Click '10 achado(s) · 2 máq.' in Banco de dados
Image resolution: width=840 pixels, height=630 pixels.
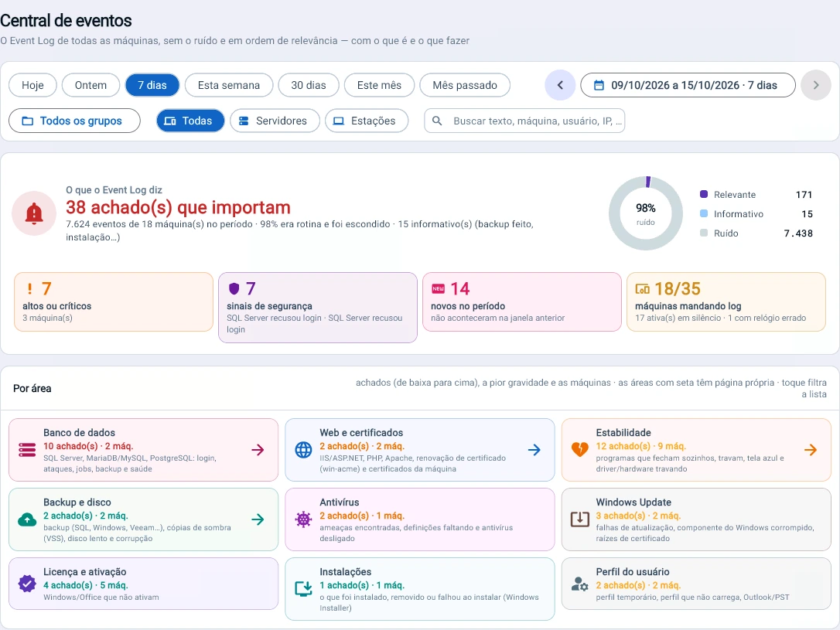coord(88,446)
